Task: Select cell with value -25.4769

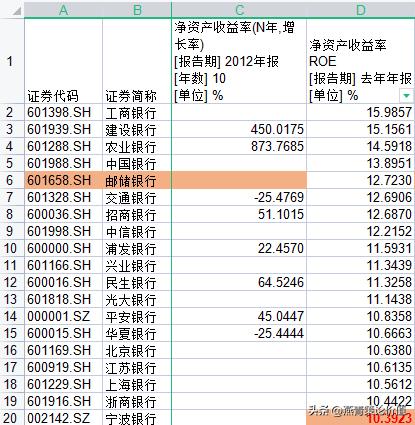Action: point(239,197)
